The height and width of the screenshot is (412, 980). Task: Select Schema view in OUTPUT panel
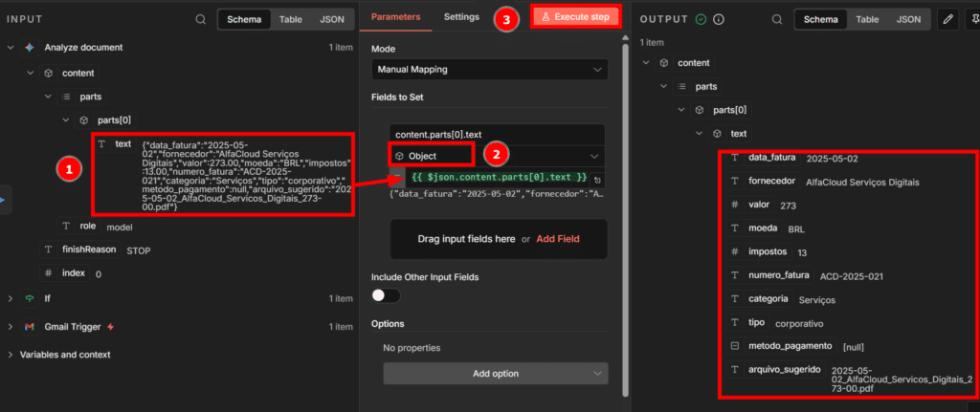pos(820,19)
